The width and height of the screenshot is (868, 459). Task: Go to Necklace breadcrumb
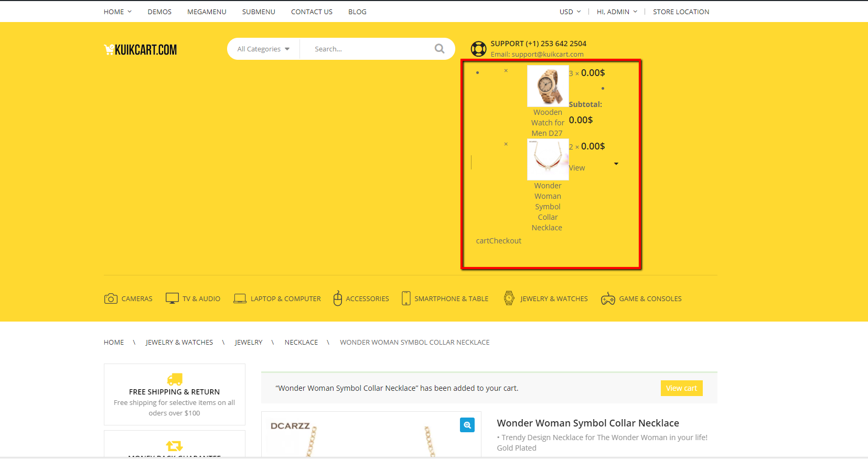click(301, 342)
